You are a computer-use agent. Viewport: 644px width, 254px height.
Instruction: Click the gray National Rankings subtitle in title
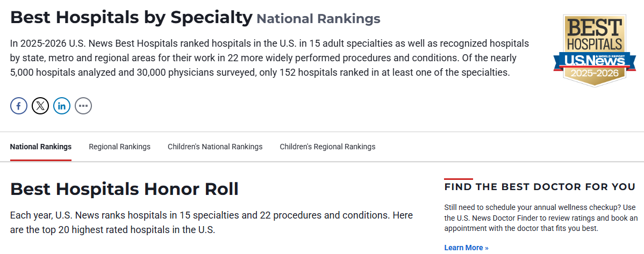point(318,19)
